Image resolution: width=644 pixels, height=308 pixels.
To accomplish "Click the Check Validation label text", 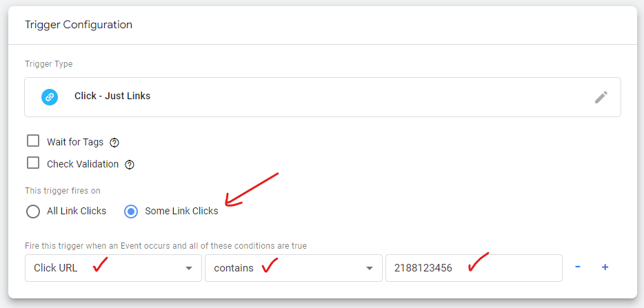I will click(83, 164).
